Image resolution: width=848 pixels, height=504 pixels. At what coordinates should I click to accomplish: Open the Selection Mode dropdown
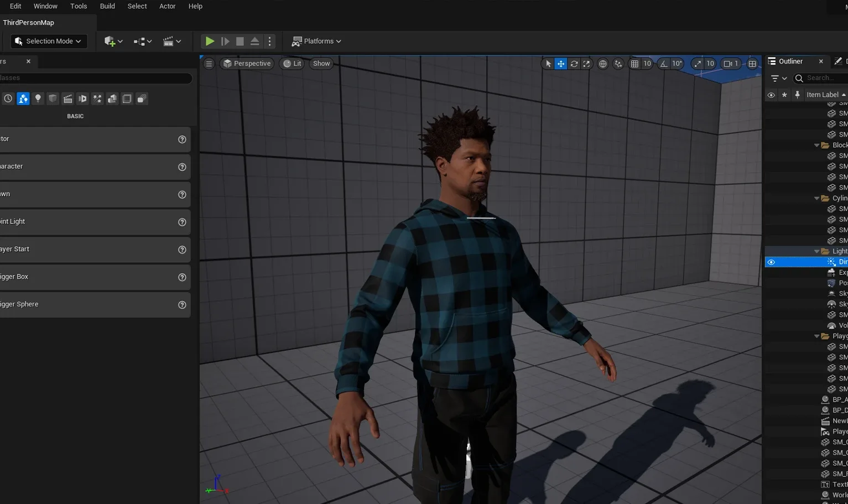click(49, 41)
